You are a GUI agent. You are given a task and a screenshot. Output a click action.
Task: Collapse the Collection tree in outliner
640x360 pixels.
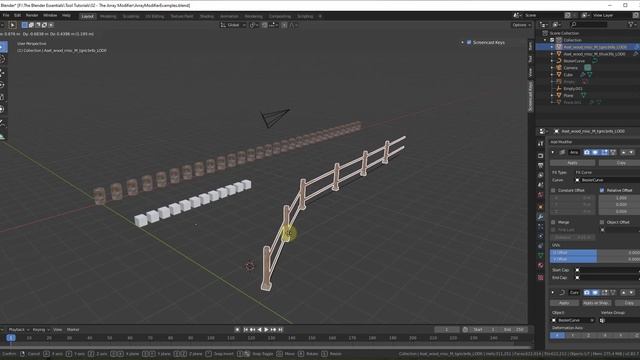click(x=545, y=40)
